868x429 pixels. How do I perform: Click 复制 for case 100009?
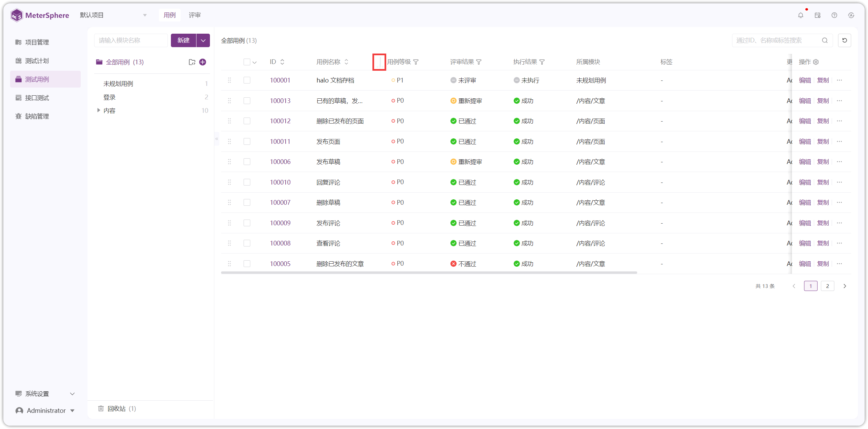click(x=823, y=223)
